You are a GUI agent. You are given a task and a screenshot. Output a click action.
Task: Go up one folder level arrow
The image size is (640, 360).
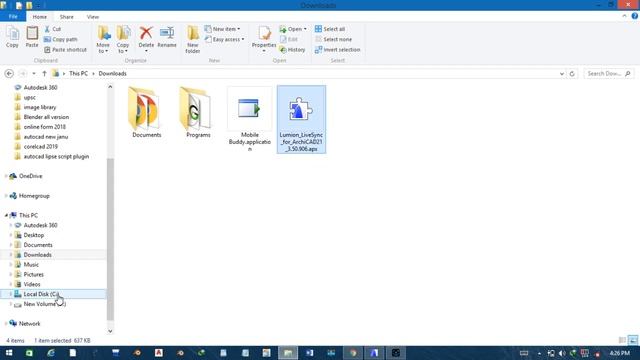(x=44, y=73)
